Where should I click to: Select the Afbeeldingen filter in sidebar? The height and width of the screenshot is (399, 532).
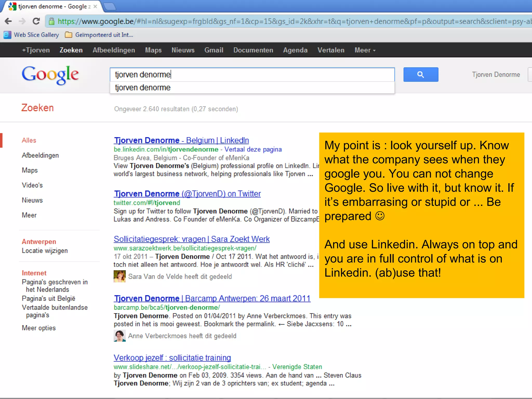[40, 155]
